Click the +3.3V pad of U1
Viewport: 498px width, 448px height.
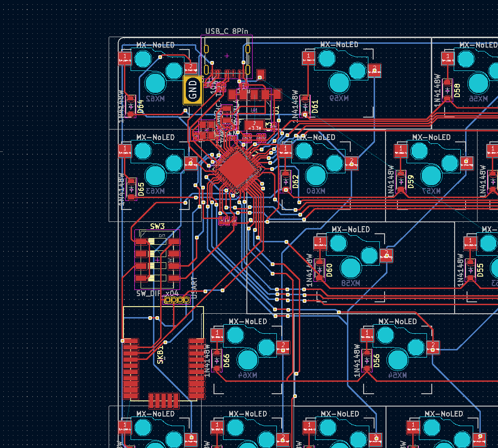(254, 126)
